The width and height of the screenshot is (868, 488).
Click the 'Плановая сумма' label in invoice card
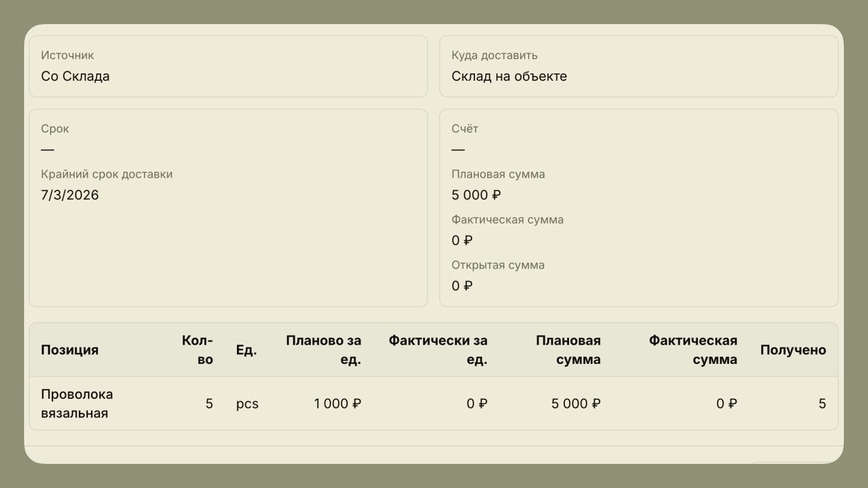(x=498, y=174)
